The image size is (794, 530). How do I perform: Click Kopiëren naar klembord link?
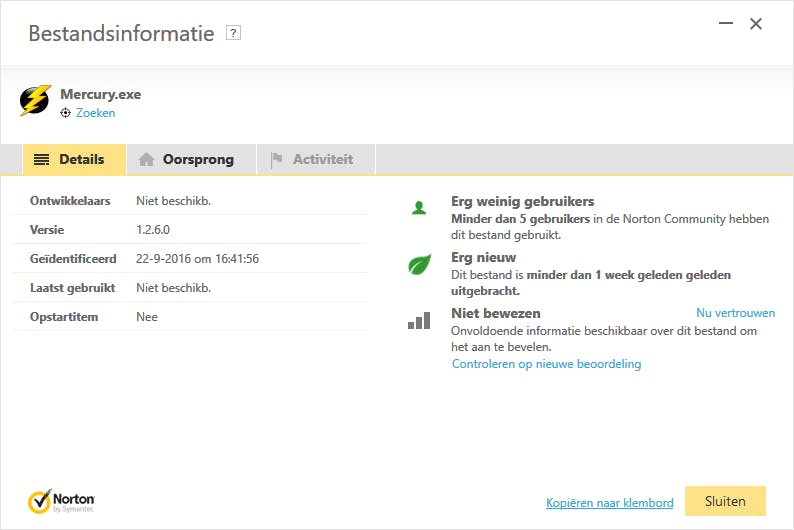click(609, 503)
